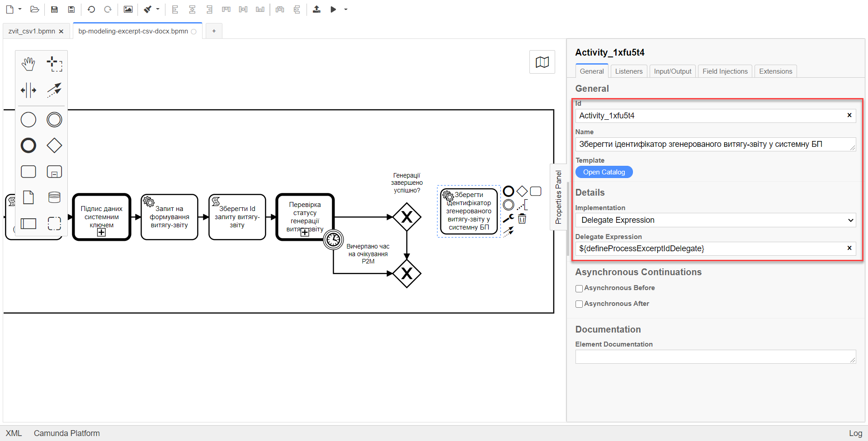
Task: Create a task from palette
Action: (x=28, y=172)
